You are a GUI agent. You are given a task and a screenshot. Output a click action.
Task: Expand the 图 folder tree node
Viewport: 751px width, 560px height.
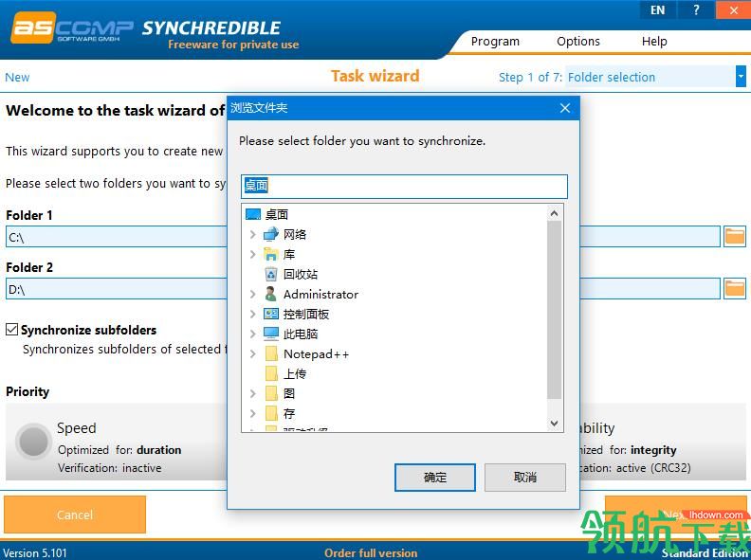(252, 393)
